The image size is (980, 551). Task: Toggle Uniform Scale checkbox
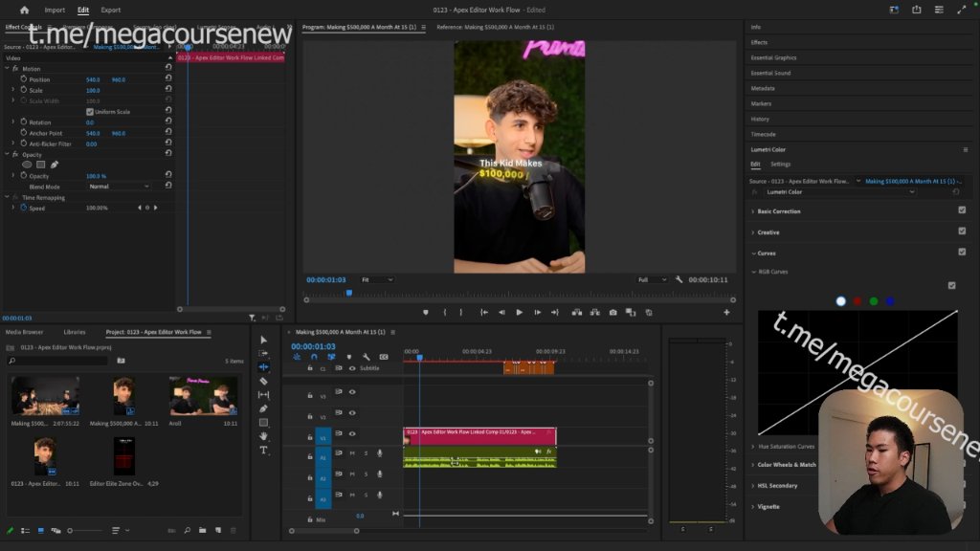(x=89, y=112)
